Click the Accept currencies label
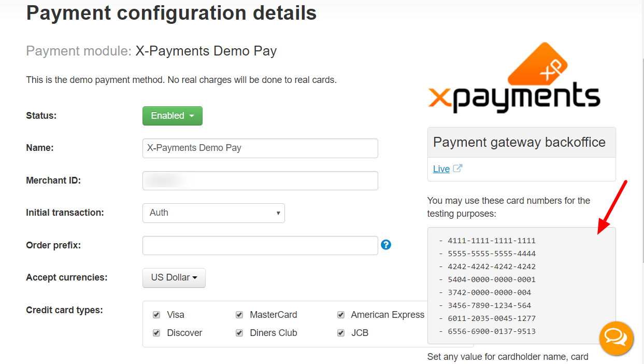This screenshot has width=644, height=364. coord(67,277)
